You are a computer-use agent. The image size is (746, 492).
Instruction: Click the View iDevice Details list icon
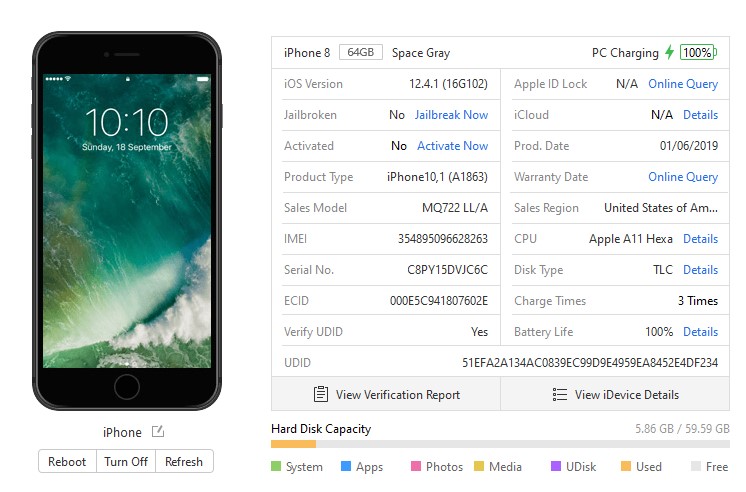(x=560, y=394)
